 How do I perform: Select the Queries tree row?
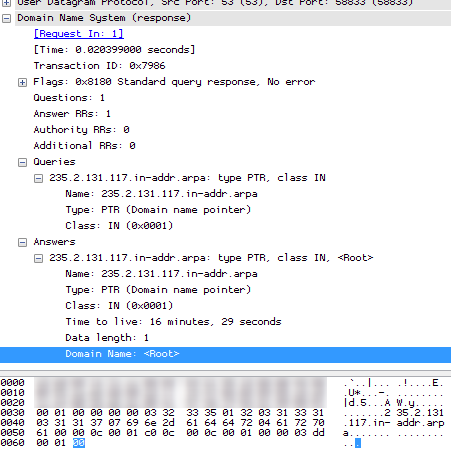point(54,162)
